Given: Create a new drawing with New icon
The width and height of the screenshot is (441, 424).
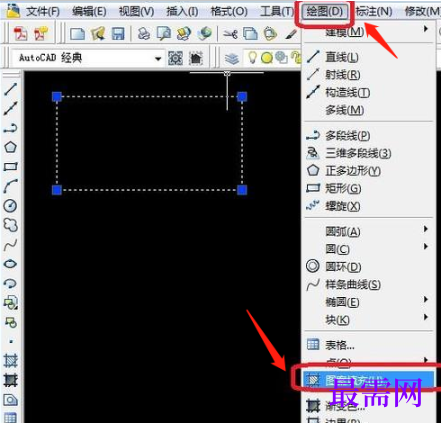Looking at the screenshot, I should 77,34.
